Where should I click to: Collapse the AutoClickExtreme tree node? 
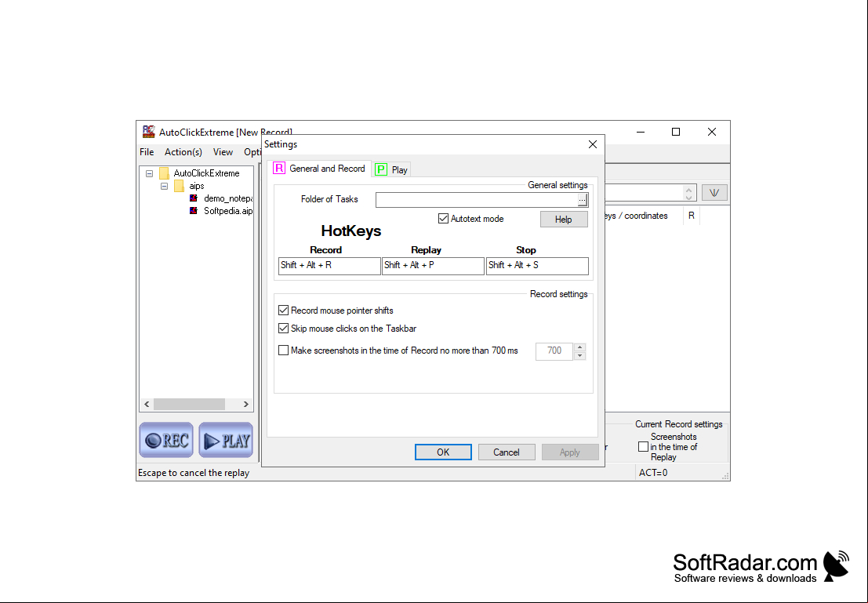tap(150, 173)
